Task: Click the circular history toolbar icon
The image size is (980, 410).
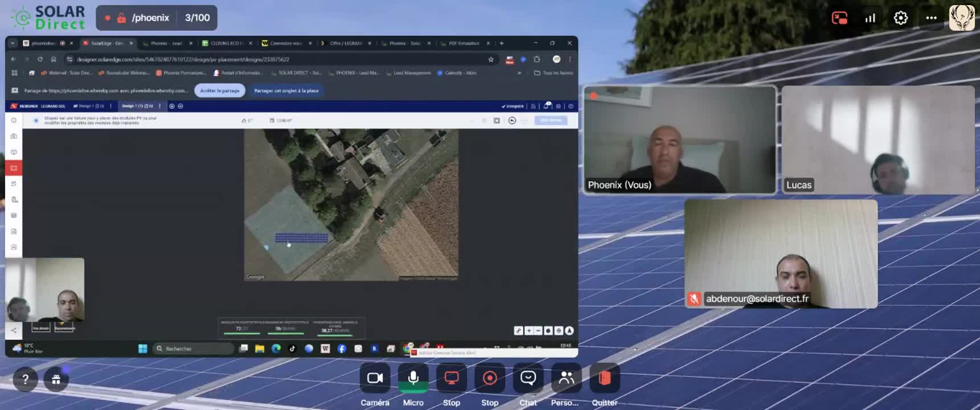Action: 512,121
